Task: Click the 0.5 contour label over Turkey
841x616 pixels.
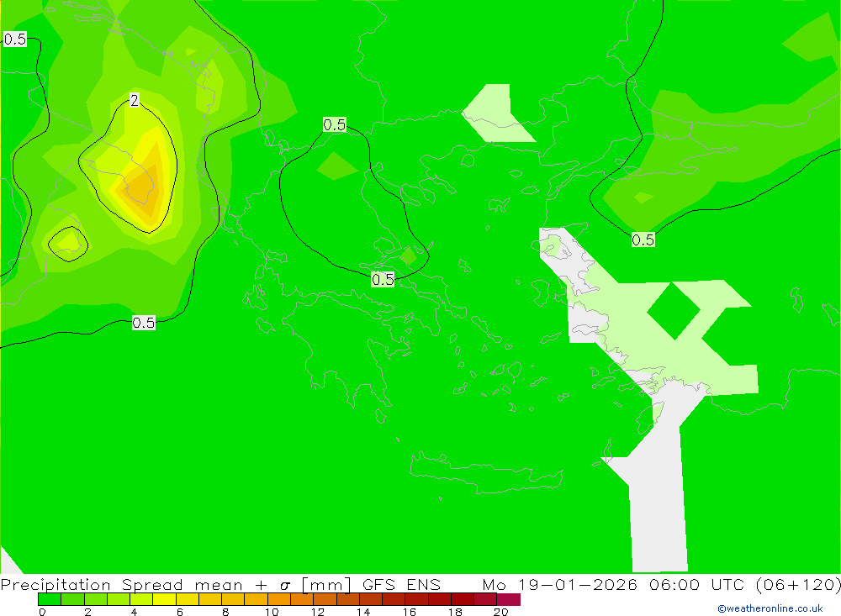Action: 643,240
